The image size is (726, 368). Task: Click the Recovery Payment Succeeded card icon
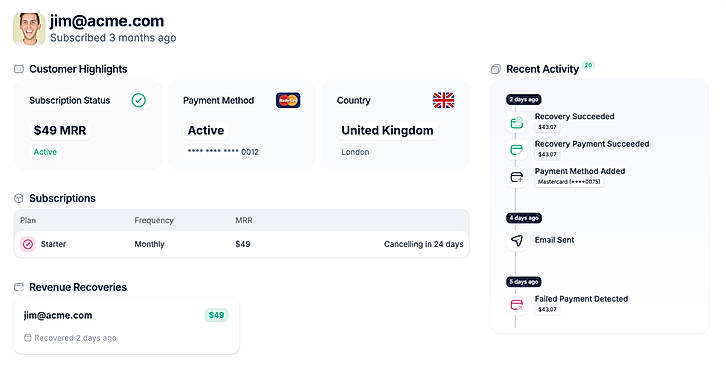[x=517, y=150]
